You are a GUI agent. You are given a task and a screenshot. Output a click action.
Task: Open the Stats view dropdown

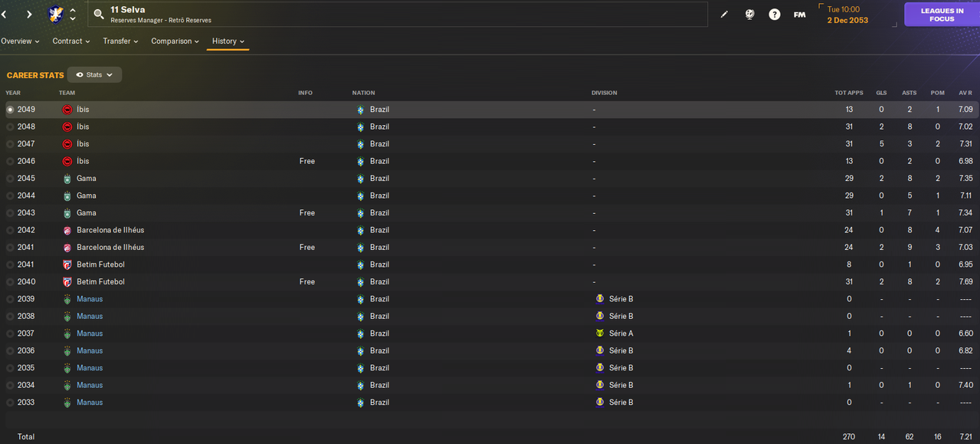click(94, 75)
